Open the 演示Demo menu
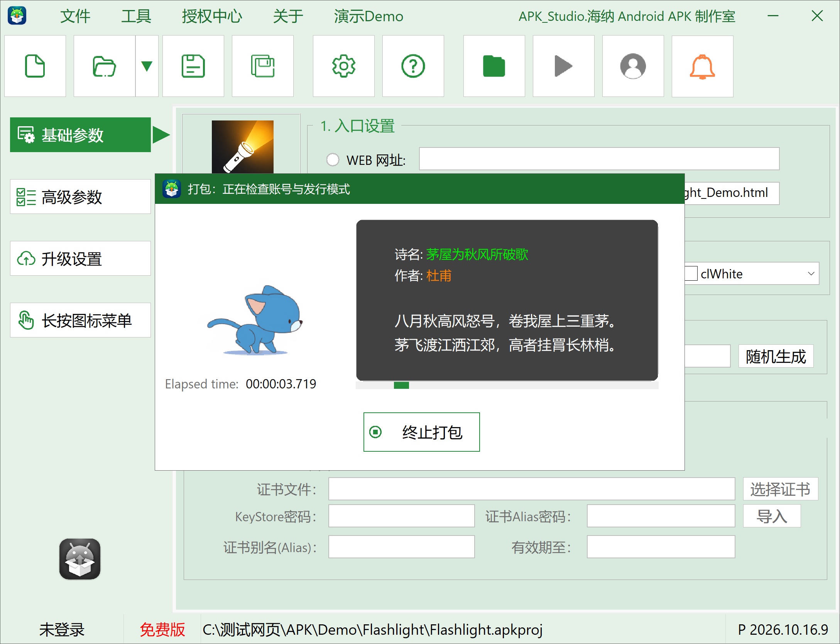 368,16
